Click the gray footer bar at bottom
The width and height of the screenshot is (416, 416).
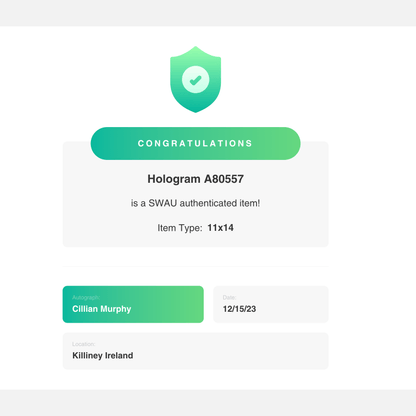coord(208,403)
